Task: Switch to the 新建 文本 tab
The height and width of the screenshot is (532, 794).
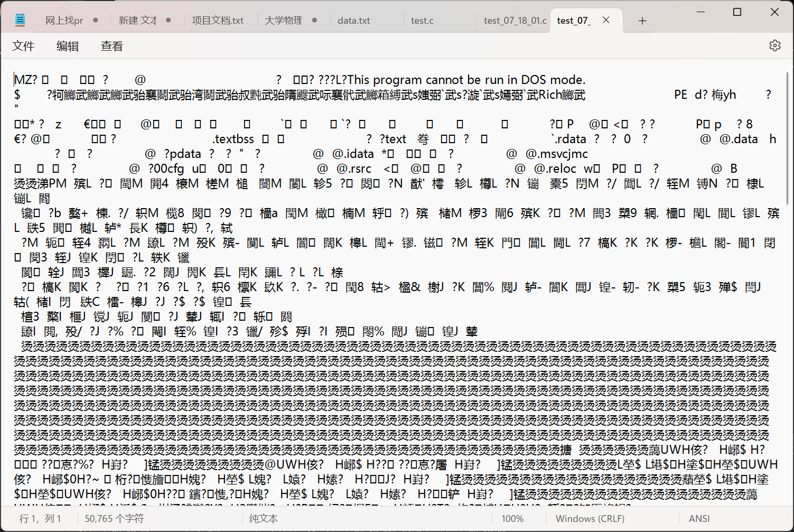Action: pyautogui.click(x=137, y=21)
